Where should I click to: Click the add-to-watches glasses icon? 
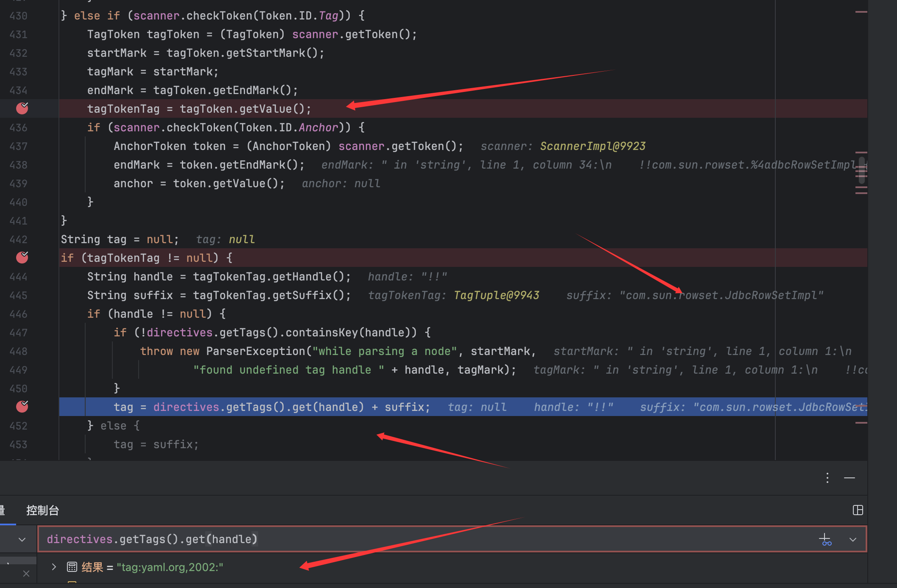point(825,540)
